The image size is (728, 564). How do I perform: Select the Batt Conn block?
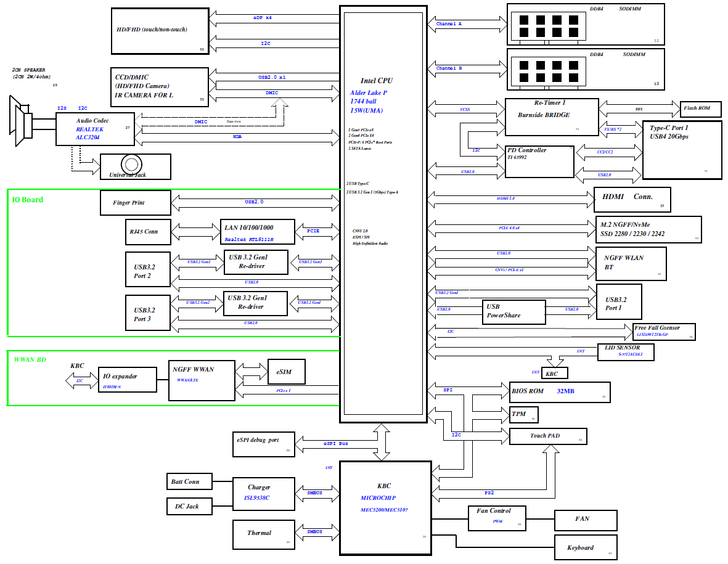point(189,481)
